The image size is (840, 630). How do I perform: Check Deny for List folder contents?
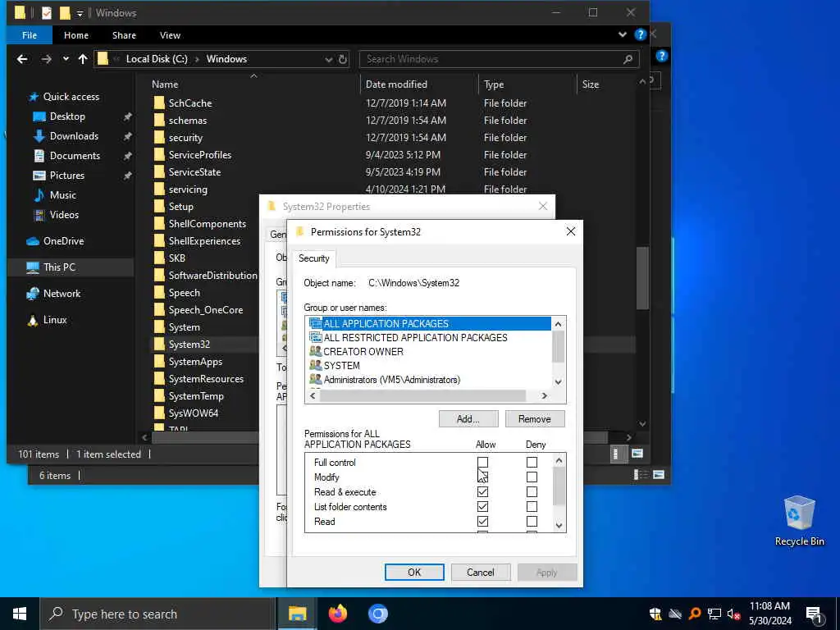point(532,506)
